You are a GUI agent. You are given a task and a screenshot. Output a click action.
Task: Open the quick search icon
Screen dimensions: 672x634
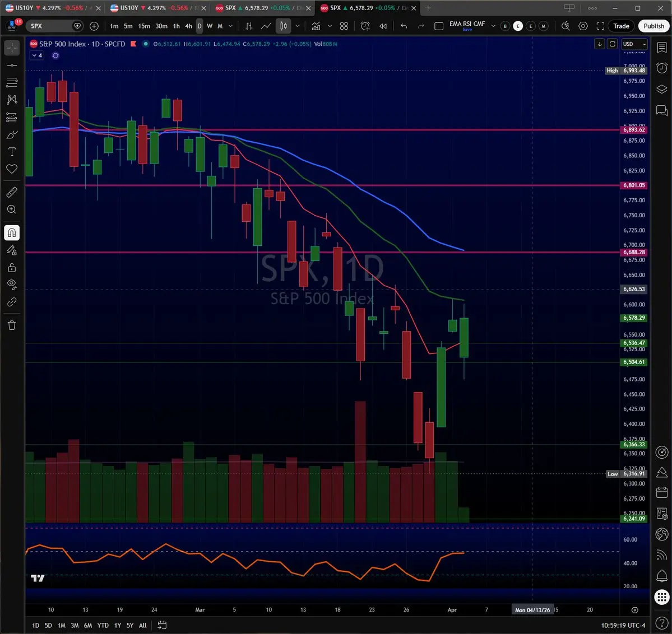pyautogui.click(x=566, y=26)
